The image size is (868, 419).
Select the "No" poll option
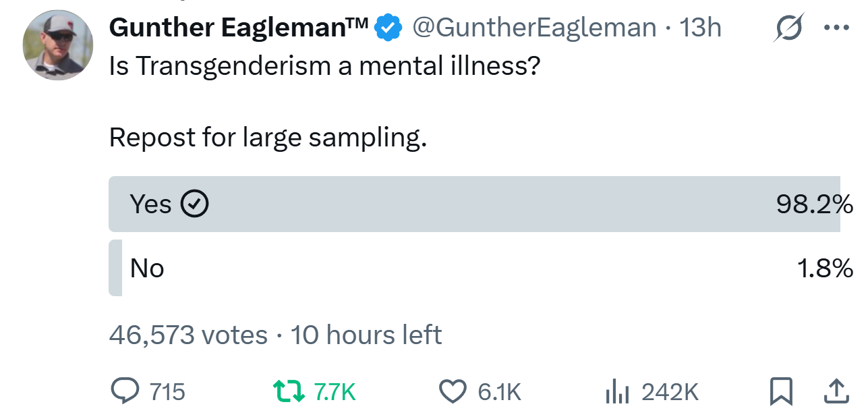pyautogui.click(x=147, y=269)
